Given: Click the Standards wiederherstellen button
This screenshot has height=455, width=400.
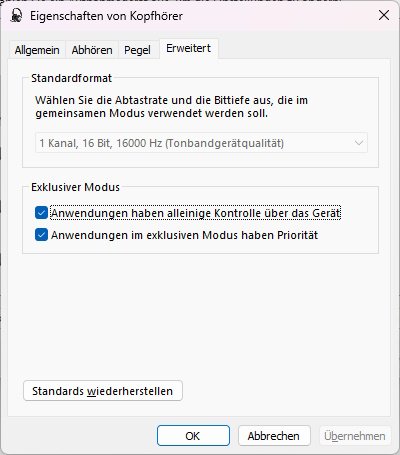Looking at the screenshot, I should point(103,391).
